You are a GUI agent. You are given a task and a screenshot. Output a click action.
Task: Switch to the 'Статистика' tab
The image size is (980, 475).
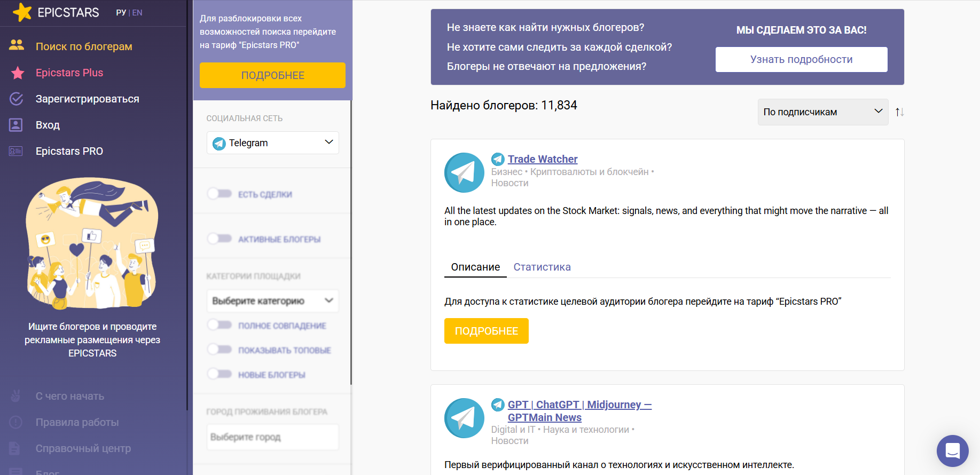click(x=542, y=267)
